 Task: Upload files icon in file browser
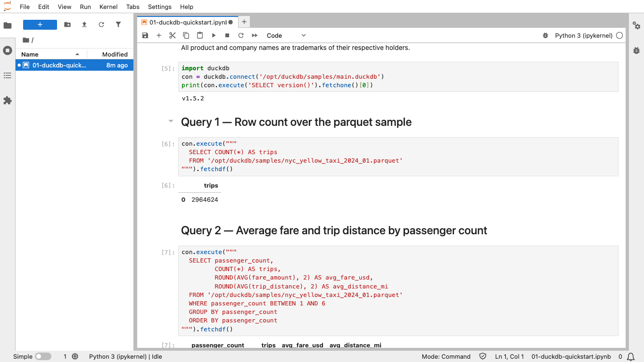point(84,25)
